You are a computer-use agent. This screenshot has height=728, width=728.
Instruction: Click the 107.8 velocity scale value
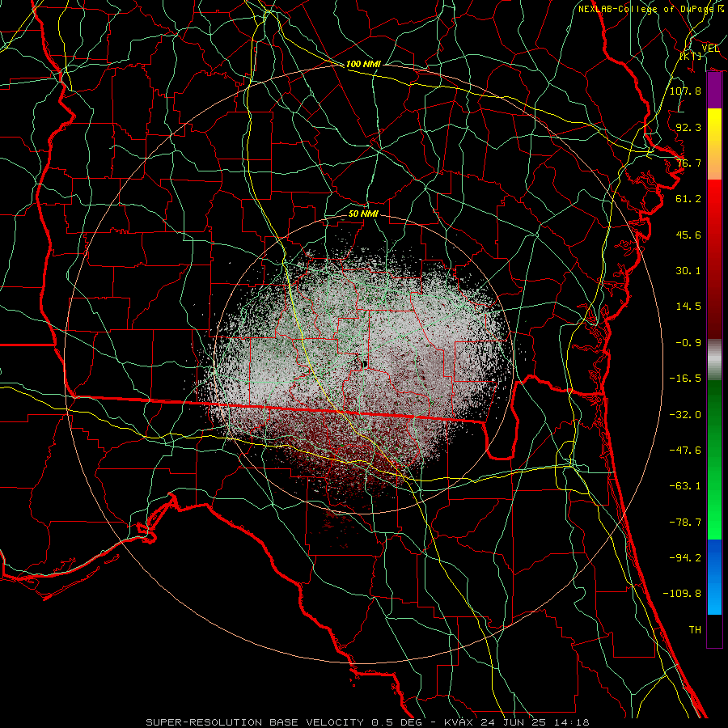pos(685,91)
